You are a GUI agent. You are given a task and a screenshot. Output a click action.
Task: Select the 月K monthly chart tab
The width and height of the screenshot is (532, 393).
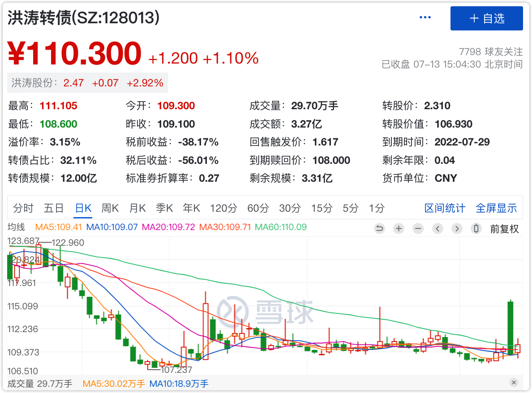click(x=137, y=208)
